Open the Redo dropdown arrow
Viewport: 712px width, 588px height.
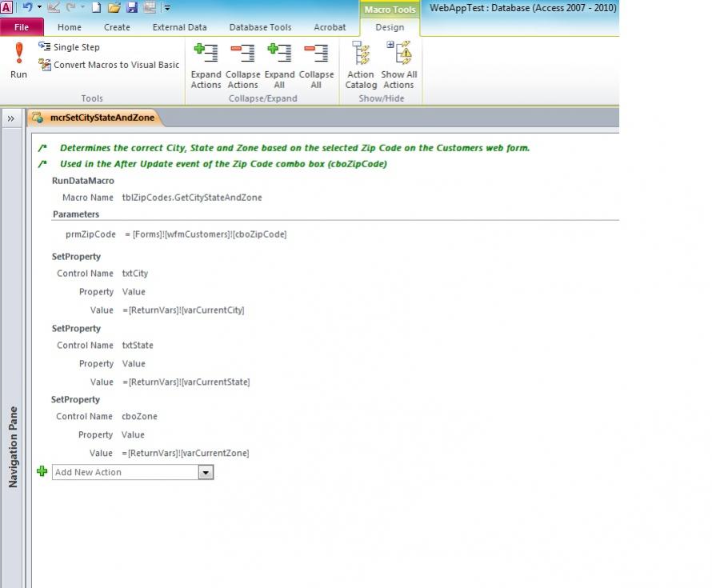click(x=82, y=7)
